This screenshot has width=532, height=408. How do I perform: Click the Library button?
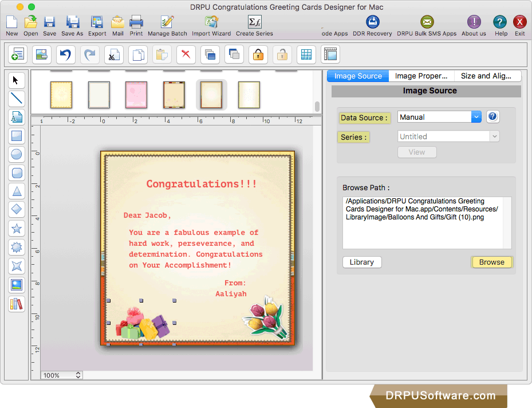(x=362, y=262)
